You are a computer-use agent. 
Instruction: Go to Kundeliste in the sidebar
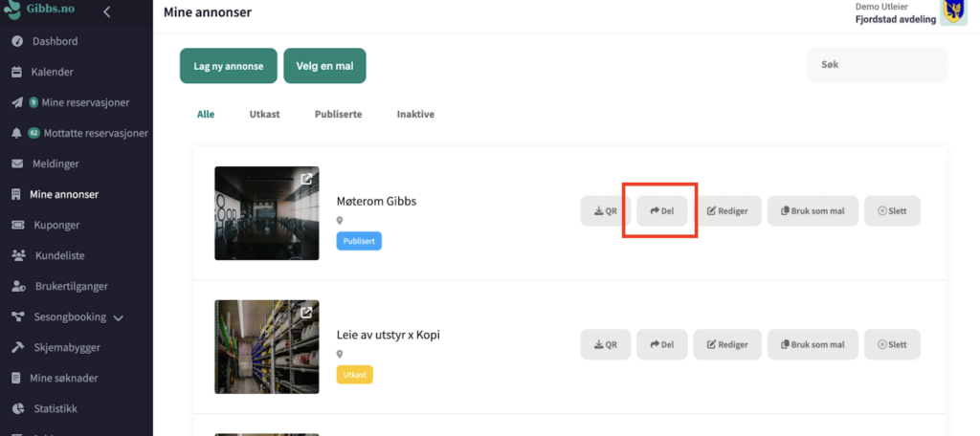tap(59, 255)
